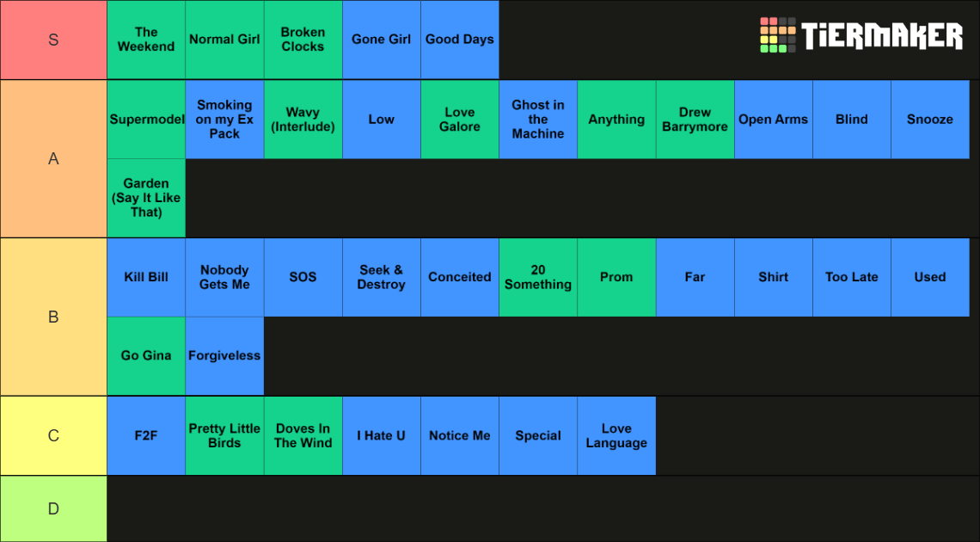Click the Pretty Little Birds tile

[x=224, y=435]
